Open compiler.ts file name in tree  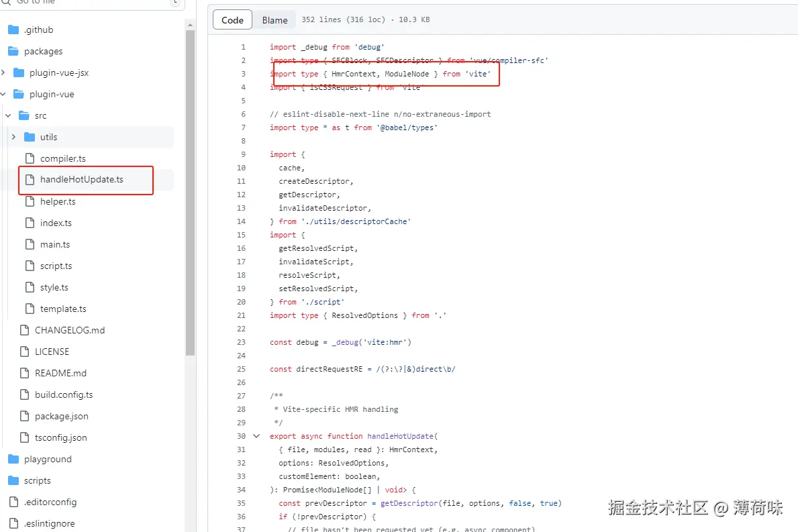(63, 158)
